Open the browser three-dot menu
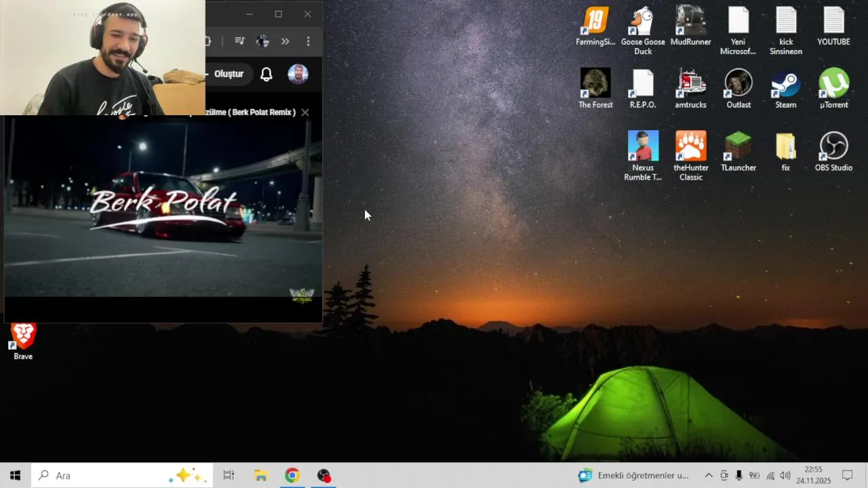The width and height of the screenshot is (868, 488). 308,41
